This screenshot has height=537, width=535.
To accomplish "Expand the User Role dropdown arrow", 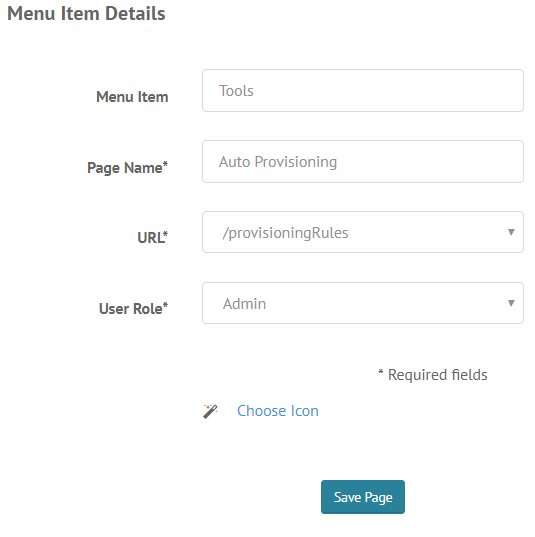I will point(511,303).
